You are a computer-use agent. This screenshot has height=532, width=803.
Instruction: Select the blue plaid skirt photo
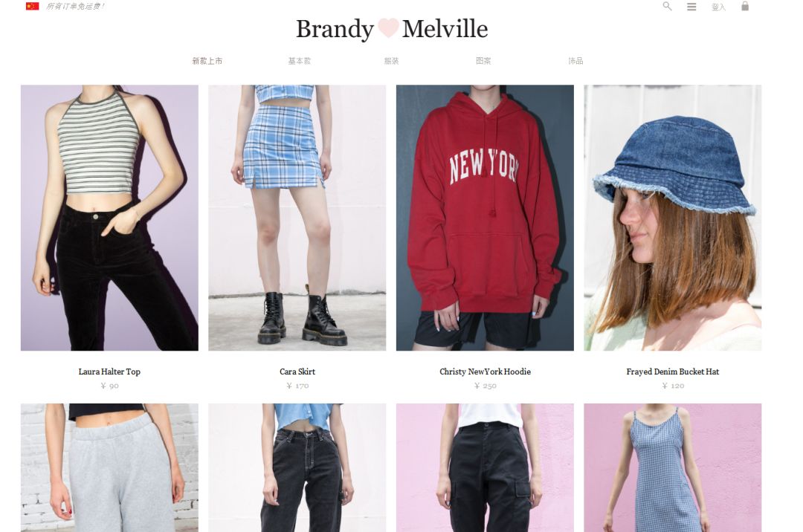[x=297, y=218]
